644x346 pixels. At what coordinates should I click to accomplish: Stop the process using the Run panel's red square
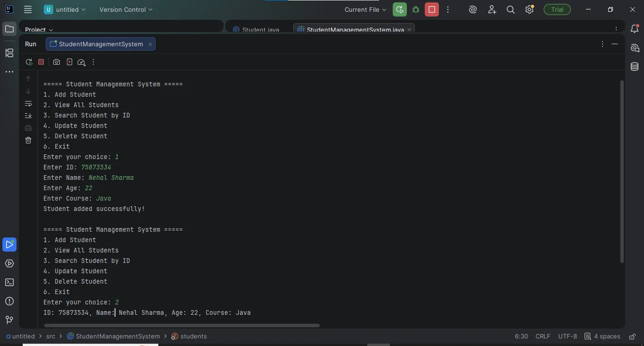[x=41, y=62]
